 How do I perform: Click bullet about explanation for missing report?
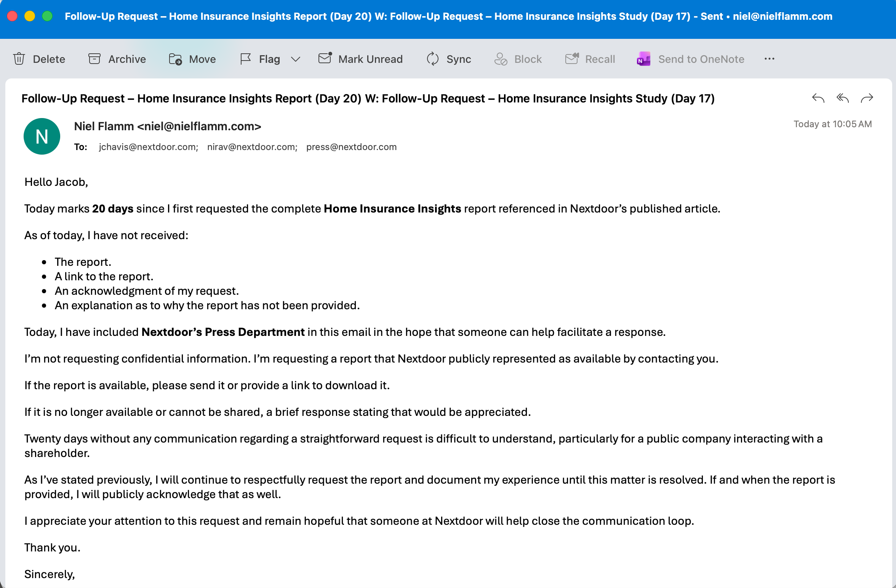tap(207, 305)
